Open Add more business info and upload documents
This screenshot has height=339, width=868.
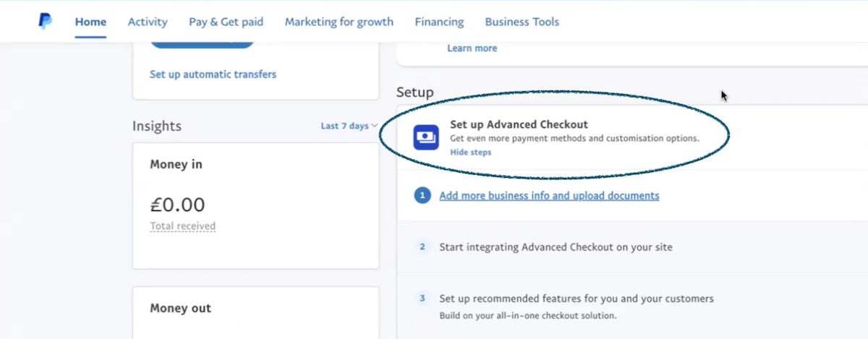click(x=549, y=196)
